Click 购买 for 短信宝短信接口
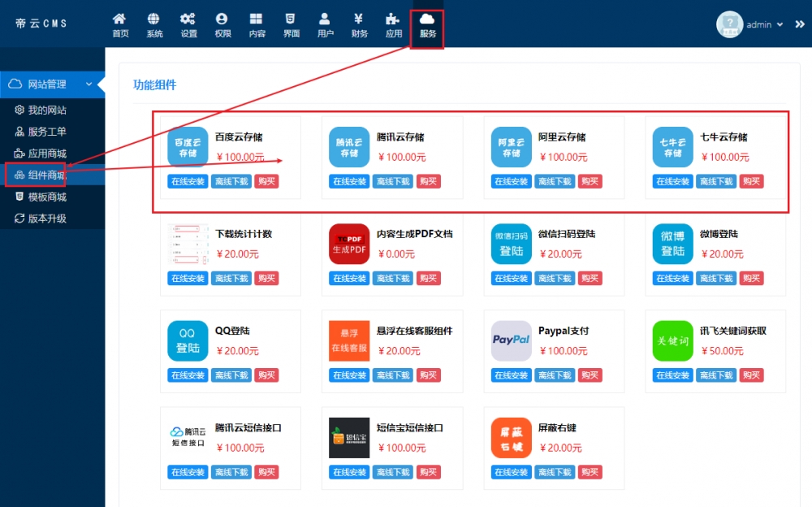 pyautogui.click(x=428, y=472)
